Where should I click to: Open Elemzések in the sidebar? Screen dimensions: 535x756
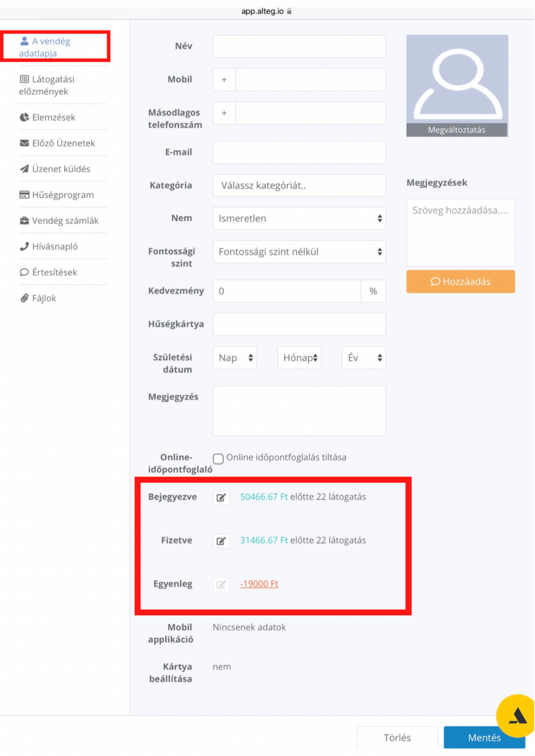pyautogui.click(x=53, y=117)
